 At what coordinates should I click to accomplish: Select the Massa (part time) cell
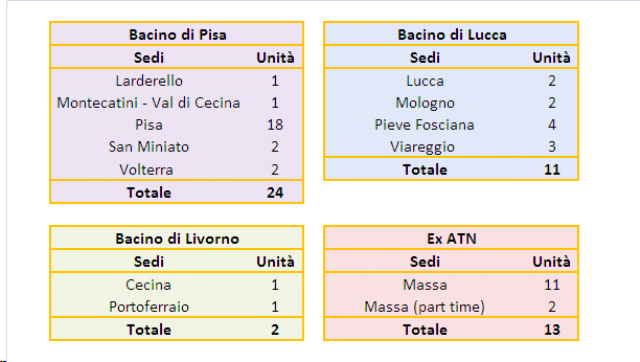[x=424, y=307]
